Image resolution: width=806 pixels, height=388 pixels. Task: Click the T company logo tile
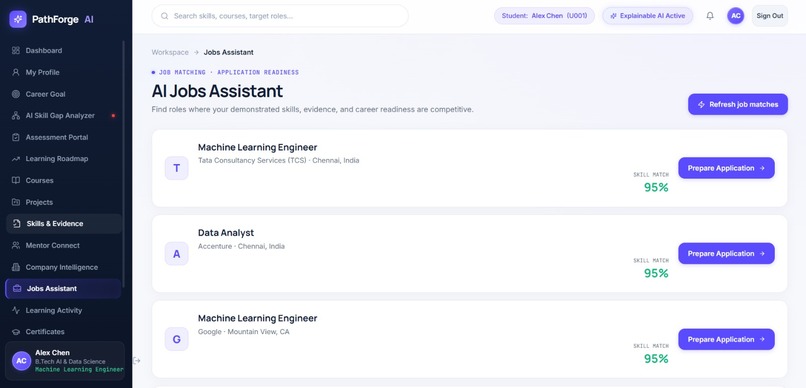pos(176,168)
